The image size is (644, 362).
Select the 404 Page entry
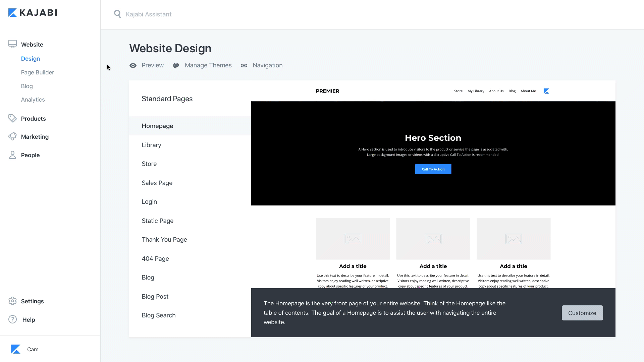pos(155,258)
